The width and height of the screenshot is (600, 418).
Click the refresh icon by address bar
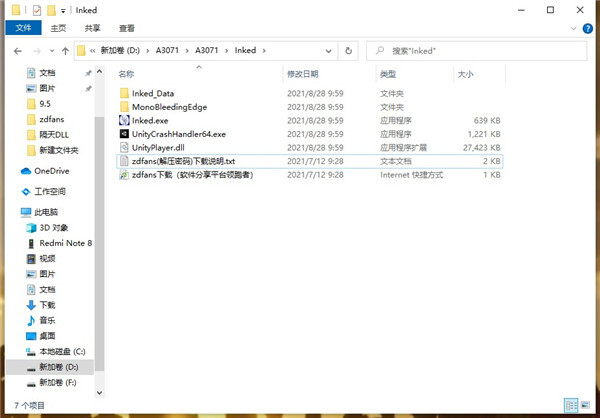coord(348,51)
